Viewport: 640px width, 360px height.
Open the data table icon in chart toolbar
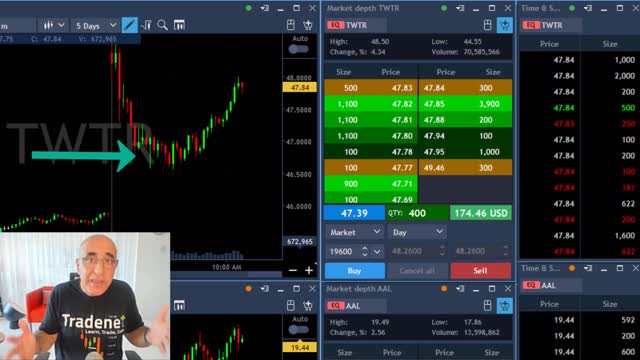click(179, 25)
